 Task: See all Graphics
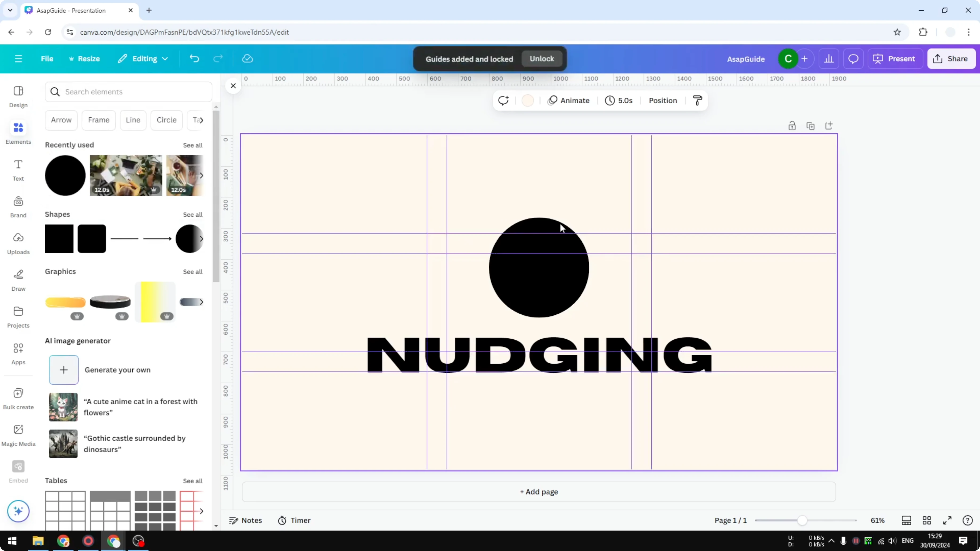[x=193, y=272]
